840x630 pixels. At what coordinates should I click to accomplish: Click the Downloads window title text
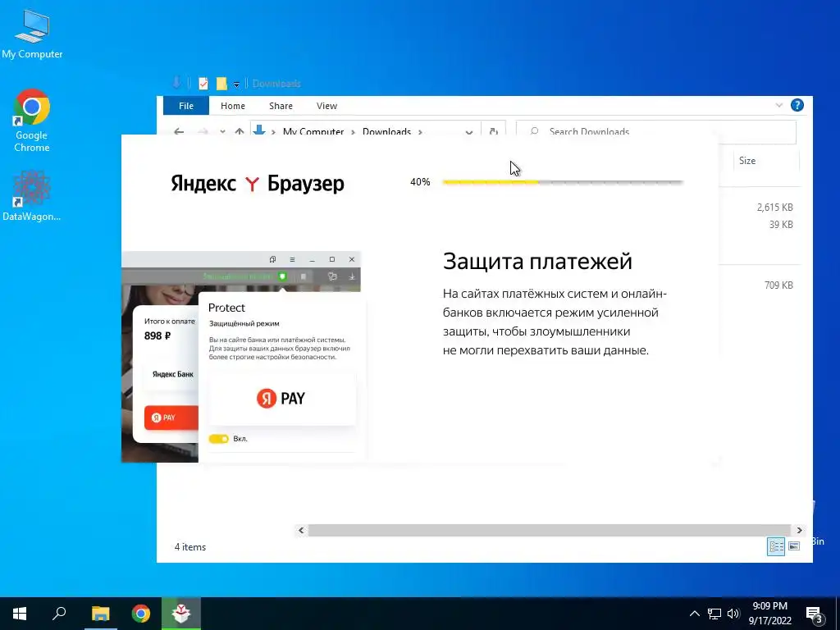click(x=276, y=84)
